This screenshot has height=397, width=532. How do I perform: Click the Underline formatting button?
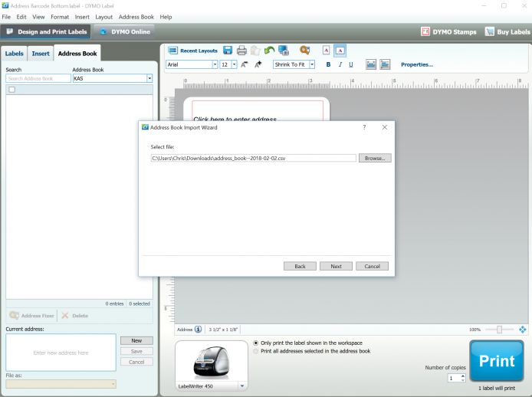point(350,64)
